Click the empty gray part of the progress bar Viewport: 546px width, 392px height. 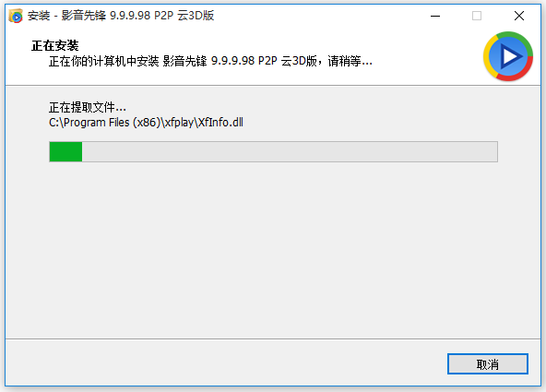coord(290,152)
